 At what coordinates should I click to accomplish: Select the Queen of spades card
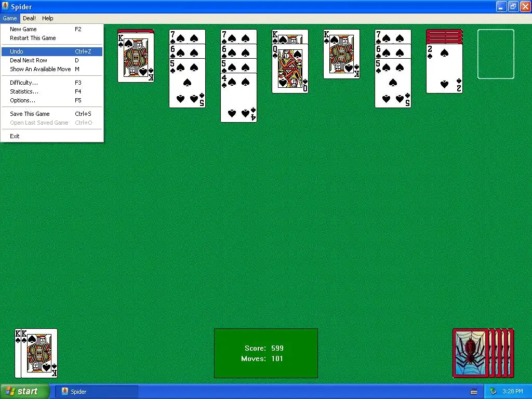coord(290,69)
